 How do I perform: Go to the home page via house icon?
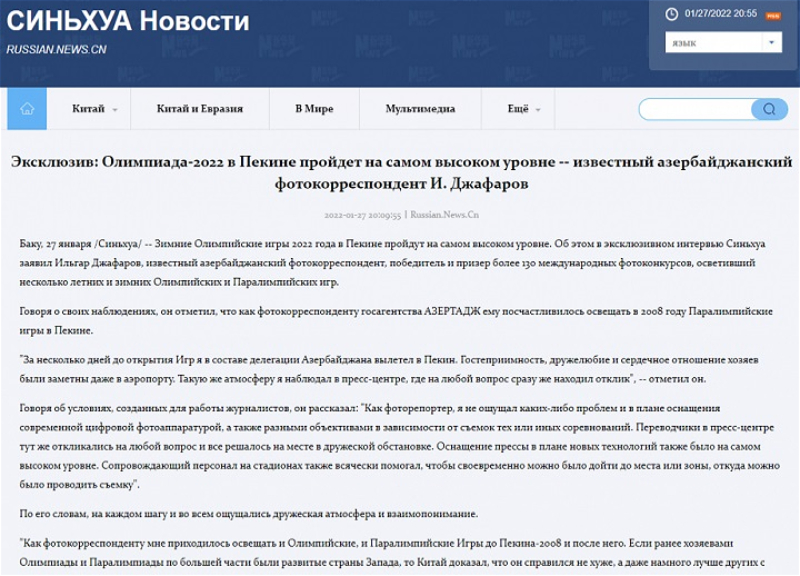pyautogui.click(x=27, y=109)
